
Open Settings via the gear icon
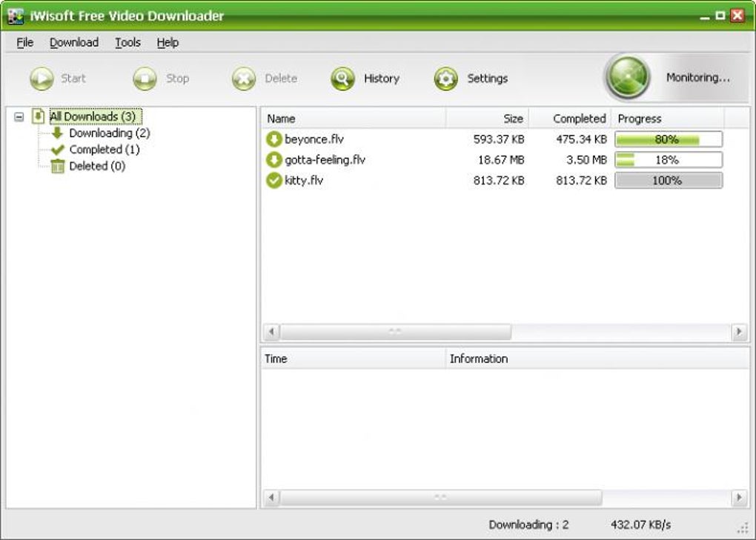click(446, 78)
